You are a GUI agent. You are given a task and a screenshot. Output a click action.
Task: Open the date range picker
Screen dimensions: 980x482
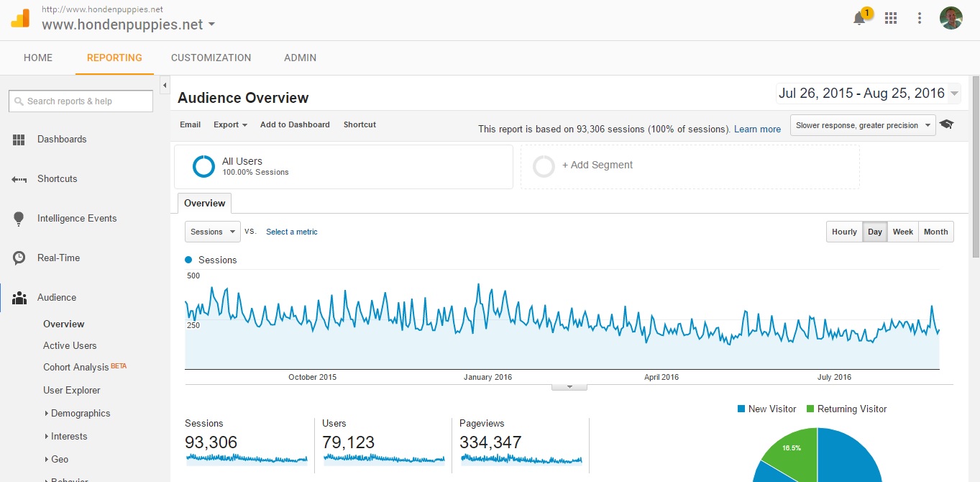pos(868,94)
